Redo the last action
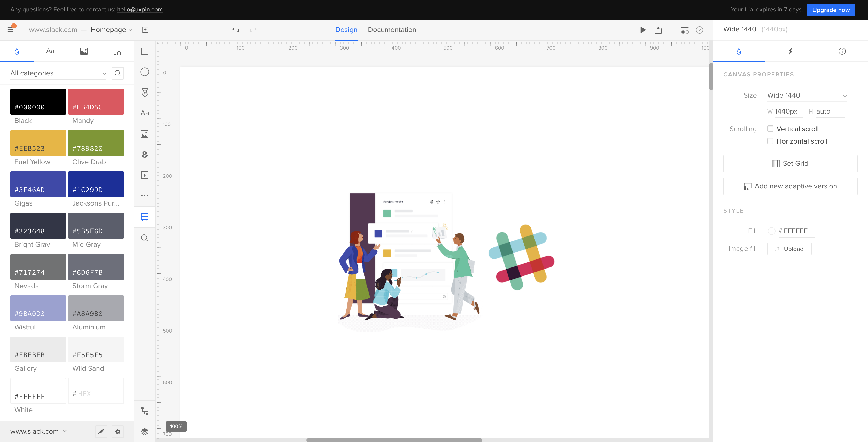 point(253,30)
